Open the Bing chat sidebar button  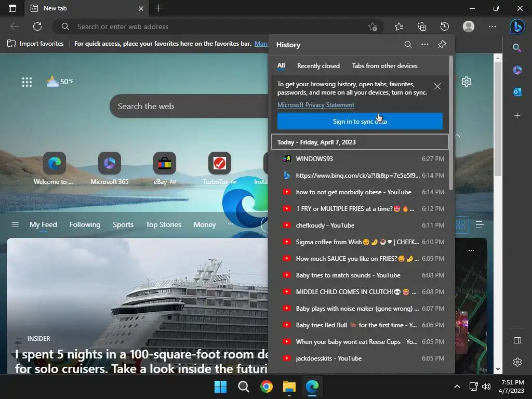pyautogui.click(x=517, y=26)
